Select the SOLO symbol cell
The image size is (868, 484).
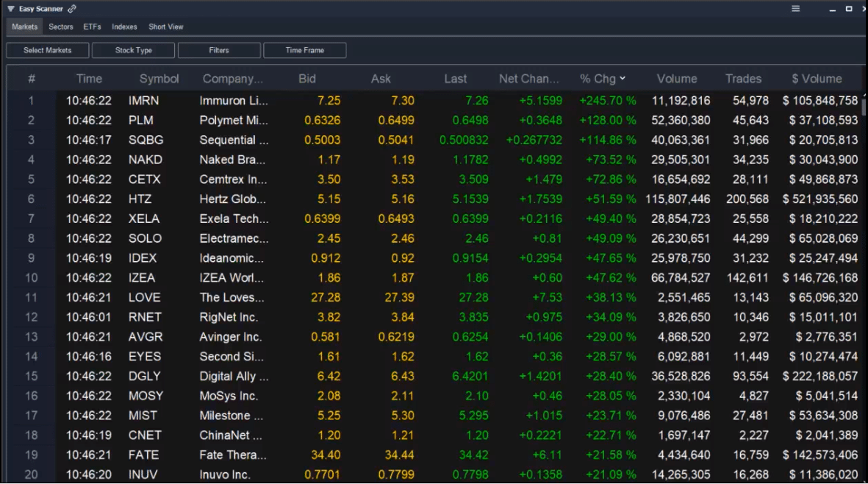click(x=145, y=238)
